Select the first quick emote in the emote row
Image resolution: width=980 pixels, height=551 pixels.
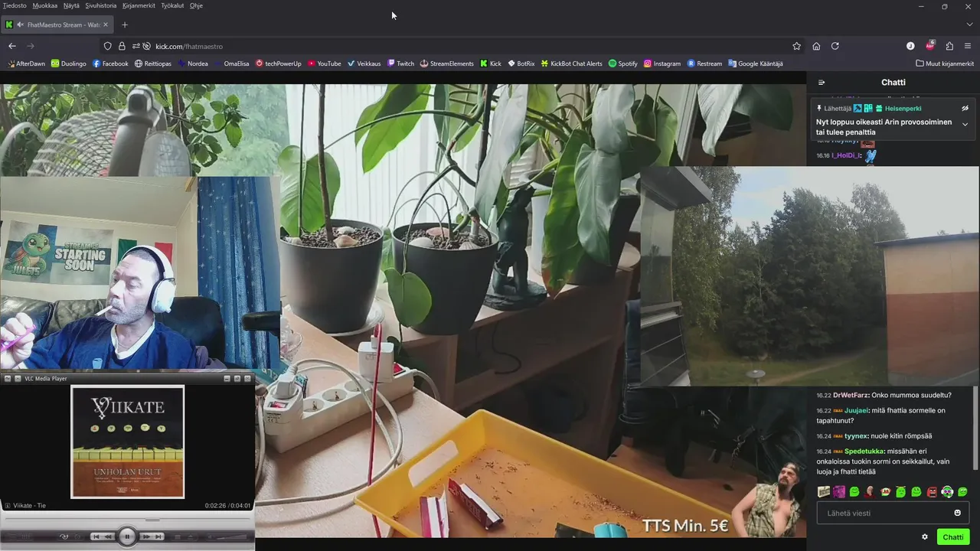click(824, 492)
